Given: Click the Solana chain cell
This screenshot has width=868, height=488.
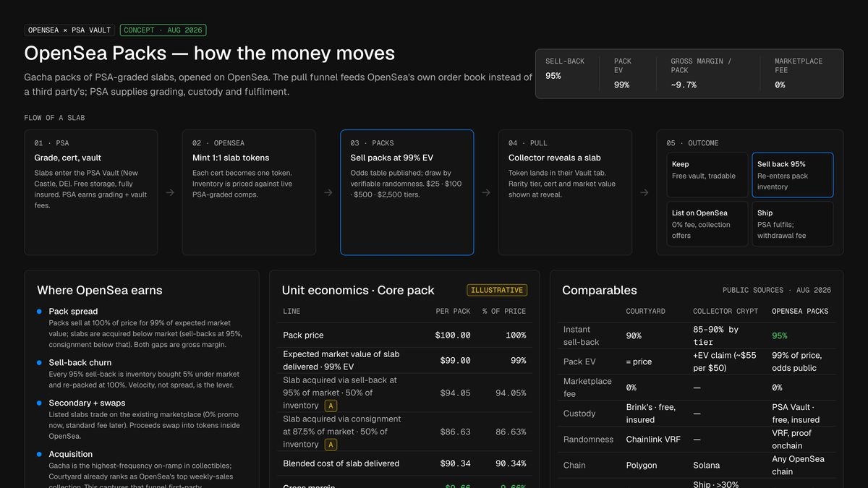Looking at the screenshot, I should [x=707, y=466].
